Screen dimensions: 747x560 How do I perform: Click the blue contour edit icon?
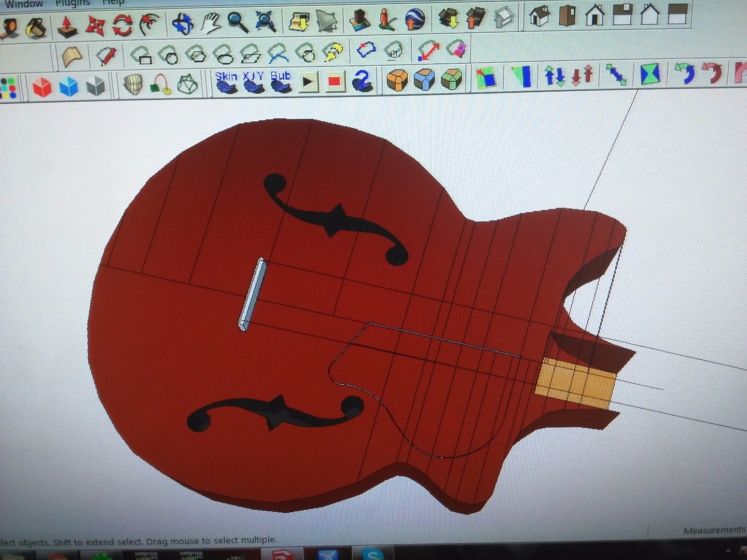[366, 50]
